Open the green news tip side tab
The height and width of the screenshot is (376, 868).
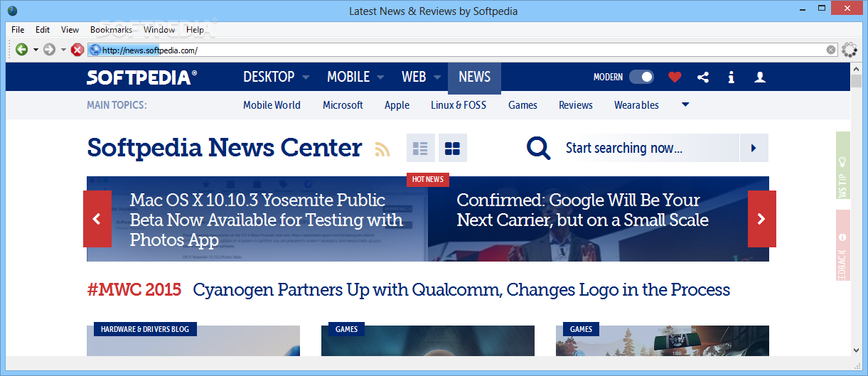[843, 166]
